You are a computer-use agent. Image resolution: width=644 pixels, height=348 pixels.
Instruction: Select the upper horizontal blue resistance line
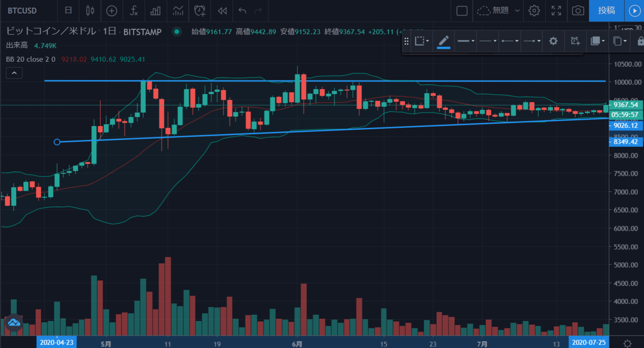click(325, 81)
